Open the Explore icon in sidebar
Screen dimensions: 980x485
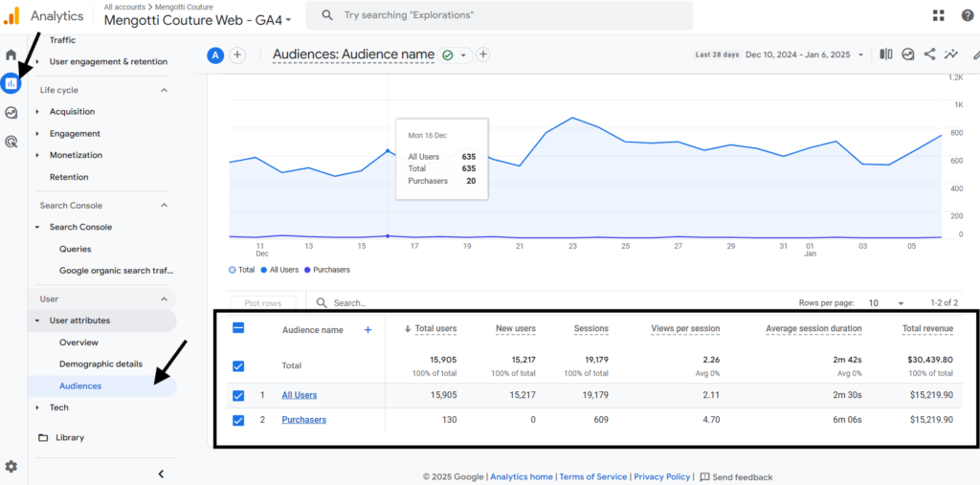11,113
